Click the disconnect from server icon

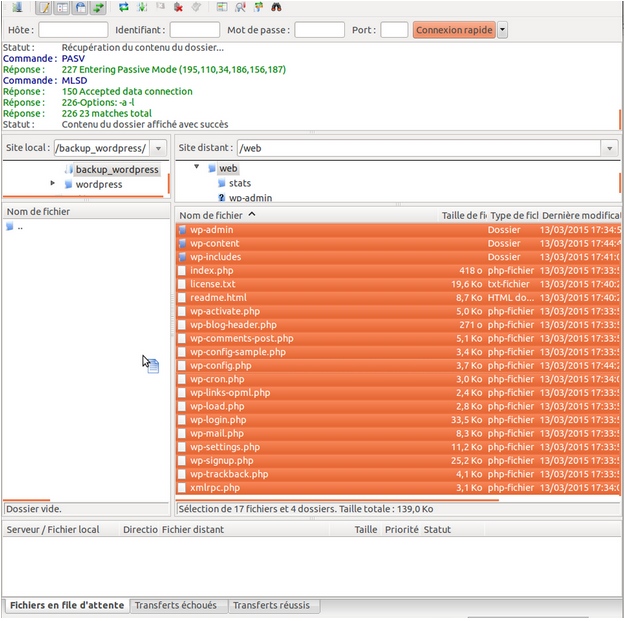[178, 7]
